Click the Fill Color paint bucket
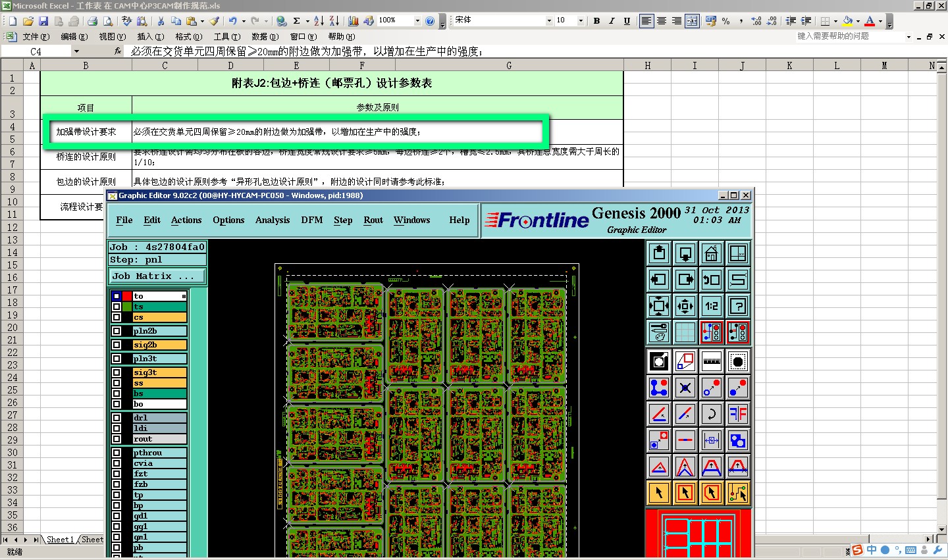Image resolution: width=948 pixels, height=560 pixels. (x=848, y=21)
